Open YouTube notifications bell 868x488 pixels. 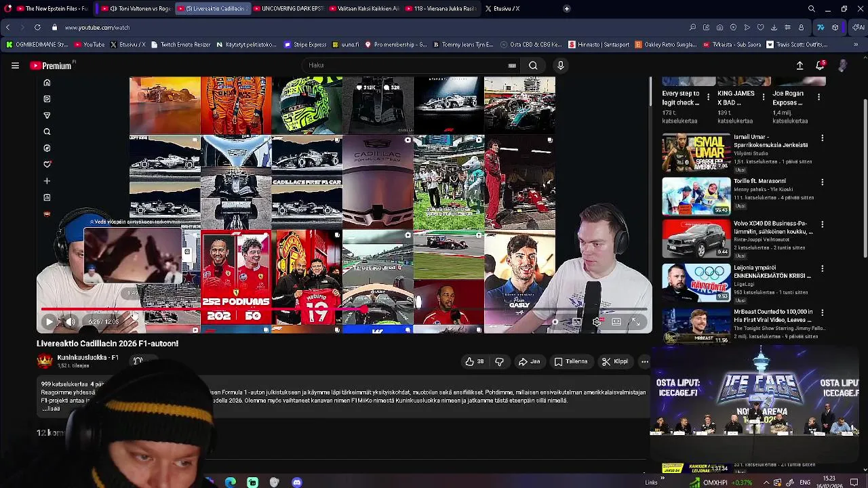(x=820, y=66)
